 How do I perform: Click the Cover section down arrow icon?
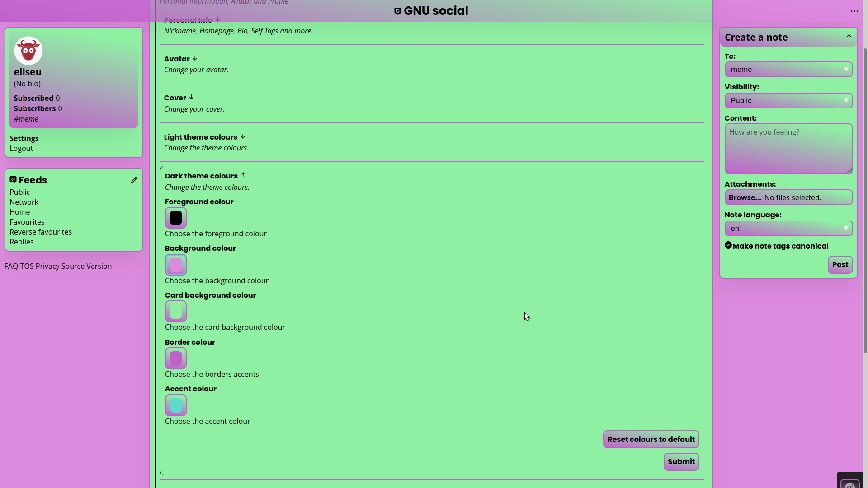coord(191,97)
